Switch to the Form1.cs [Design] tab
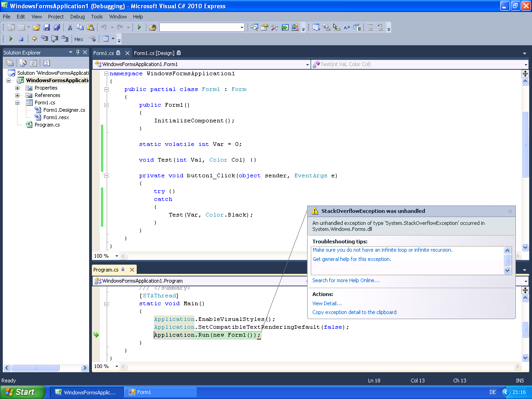This screenshot has width=532, height=399. pos(157,53)
